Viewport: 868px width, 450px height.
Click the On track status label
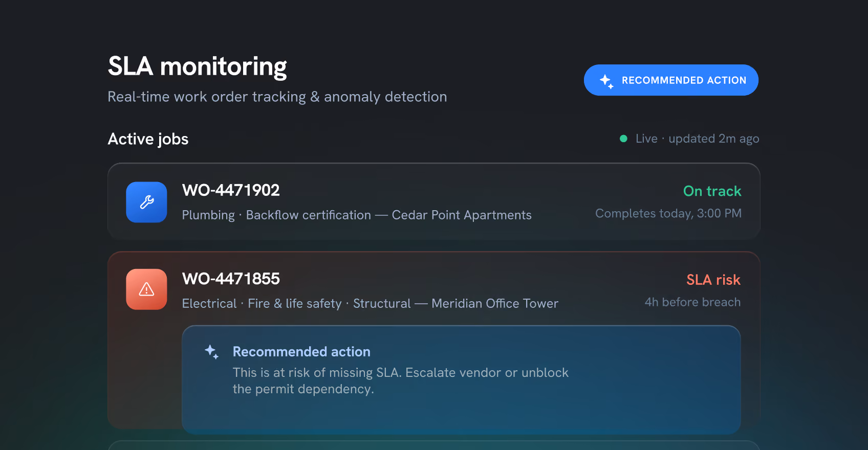pos(712,191)
